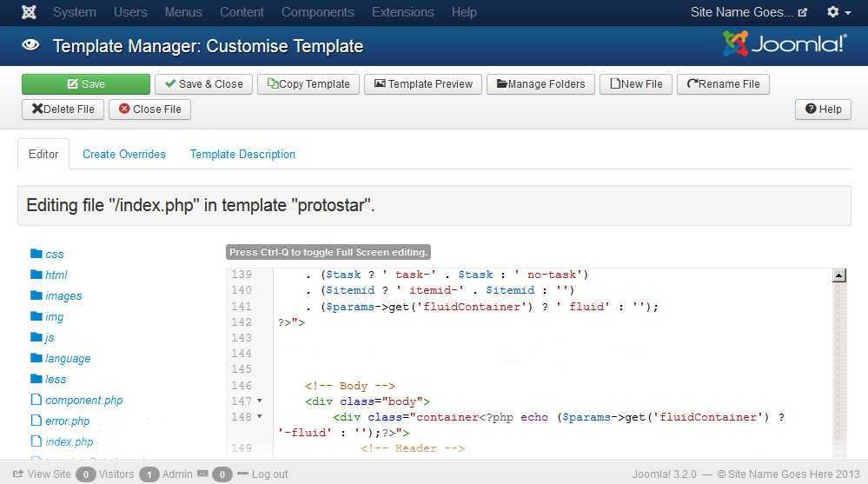Image resolution: width=868 pixels, height=484 pixels.
Task: Expand the js folder
Action: (x=43, y=337)
